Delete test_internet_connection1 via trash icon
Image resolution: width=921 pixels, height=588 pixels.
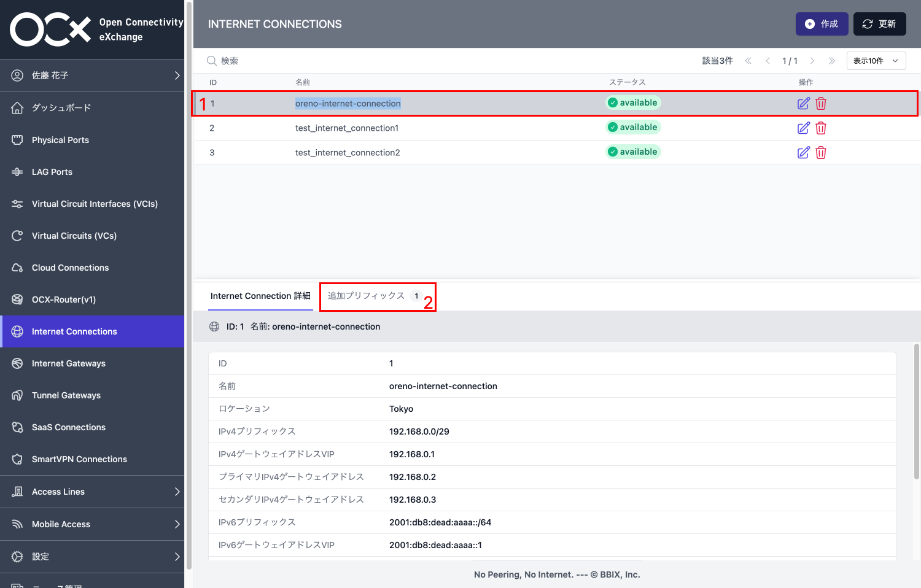point(821,128)
